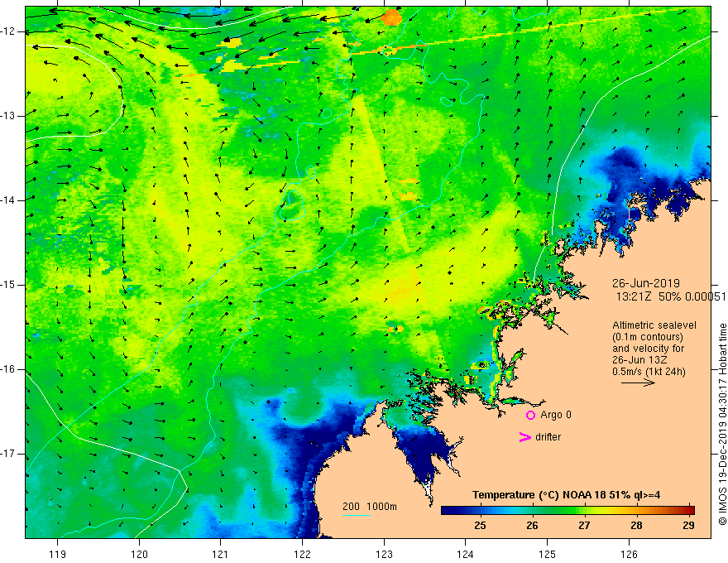Click the 0.5m/s velocity scale arrow
This screenshot has width=728, height=563.
click(638, 383)
